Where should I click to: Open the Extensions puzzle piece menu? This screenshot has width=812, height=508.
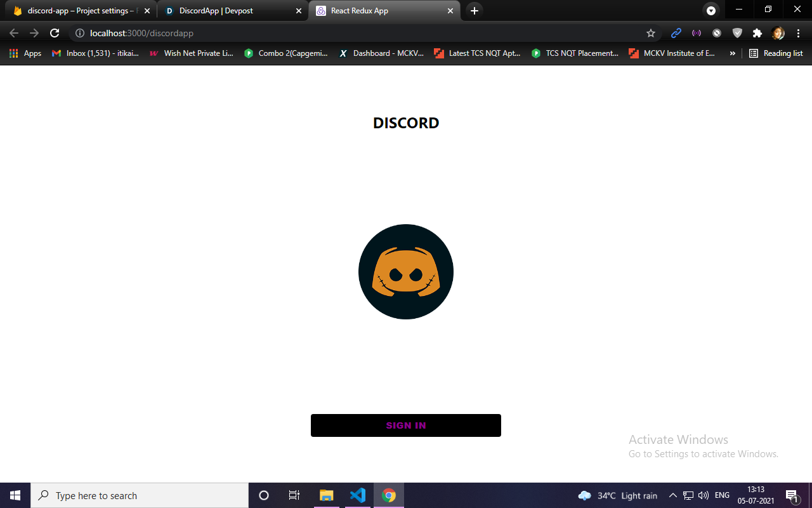[757, 33]
